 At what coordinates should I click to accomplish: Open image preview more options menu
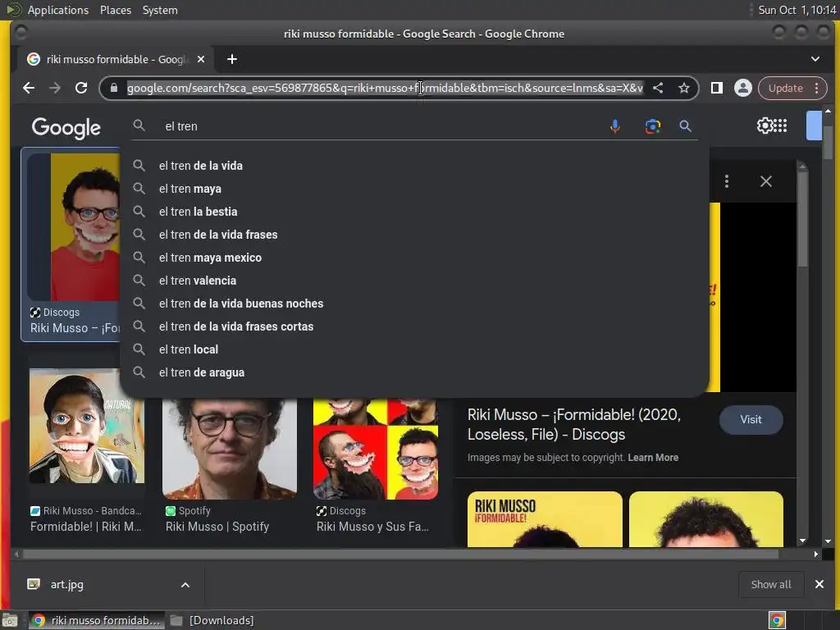click(x=727, y=181)
